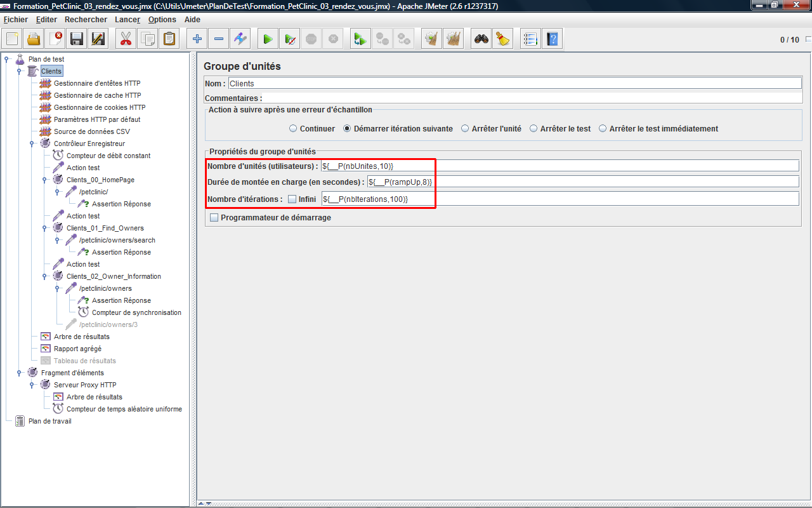
Task: Open the Options menu
Action: click(x=162, y=20)
